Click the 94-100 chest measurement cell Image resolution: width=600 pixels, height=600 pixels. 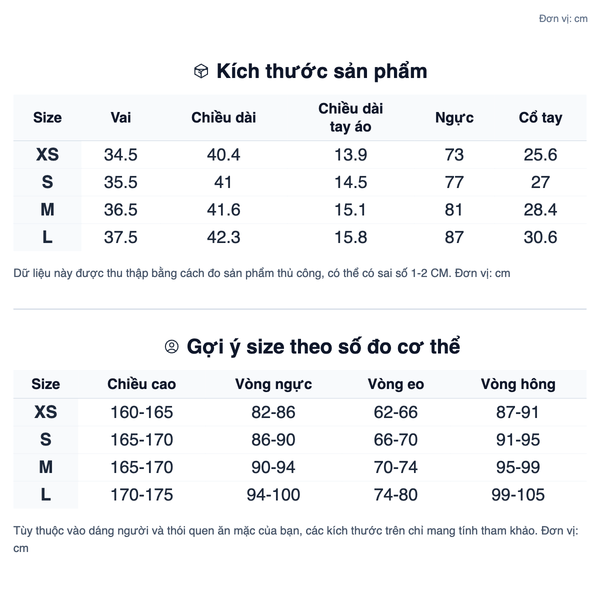click(273, 495)
